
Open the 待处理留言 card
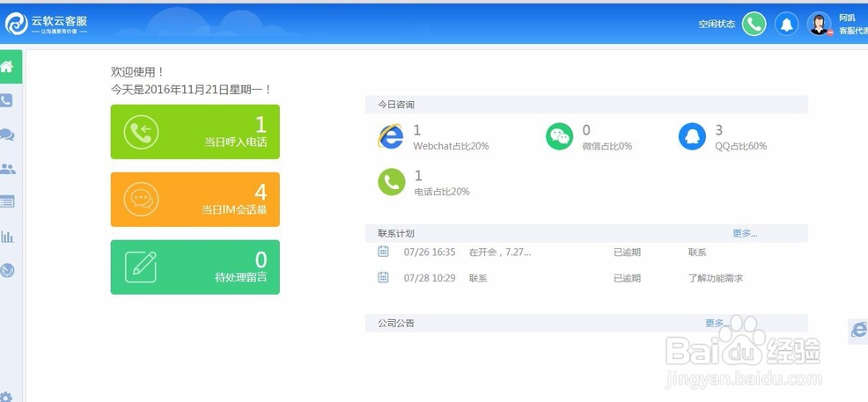(x=195, y=267)
